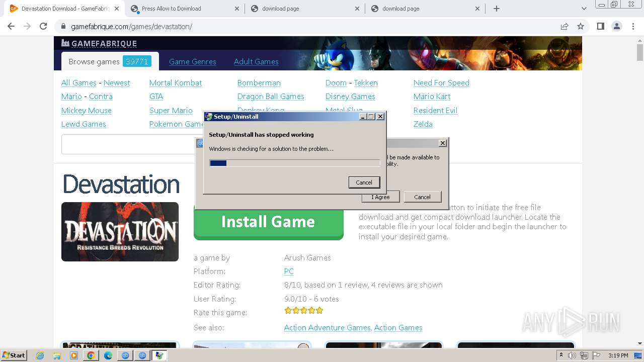
Task: Open the site padlock info icon
Action: pos(63,26)
